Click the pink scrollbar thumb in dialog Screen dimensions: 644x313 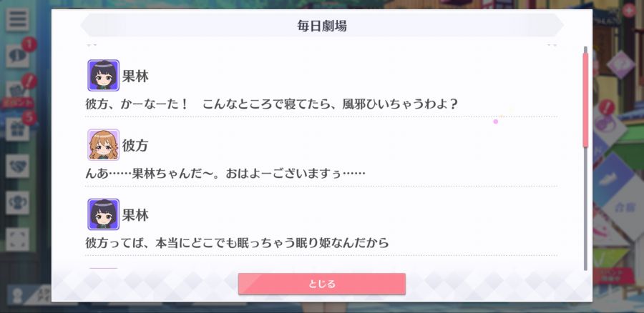coord(585,99)
